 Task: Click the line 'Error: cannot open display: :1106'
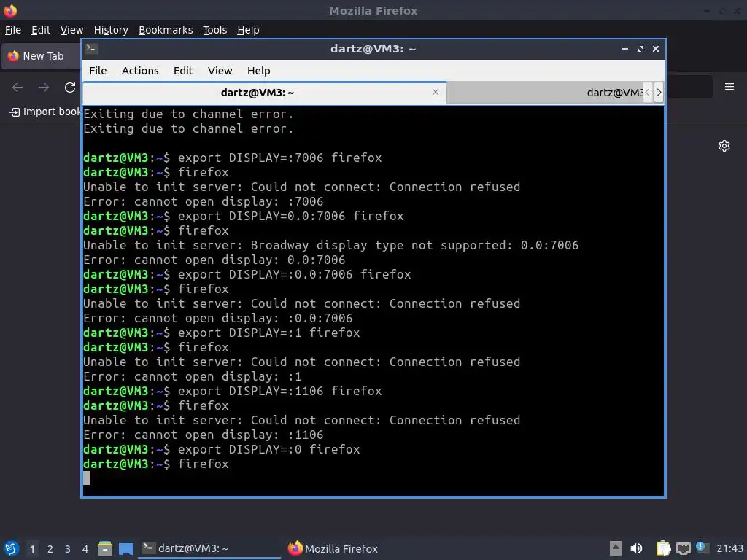[204, 435]
